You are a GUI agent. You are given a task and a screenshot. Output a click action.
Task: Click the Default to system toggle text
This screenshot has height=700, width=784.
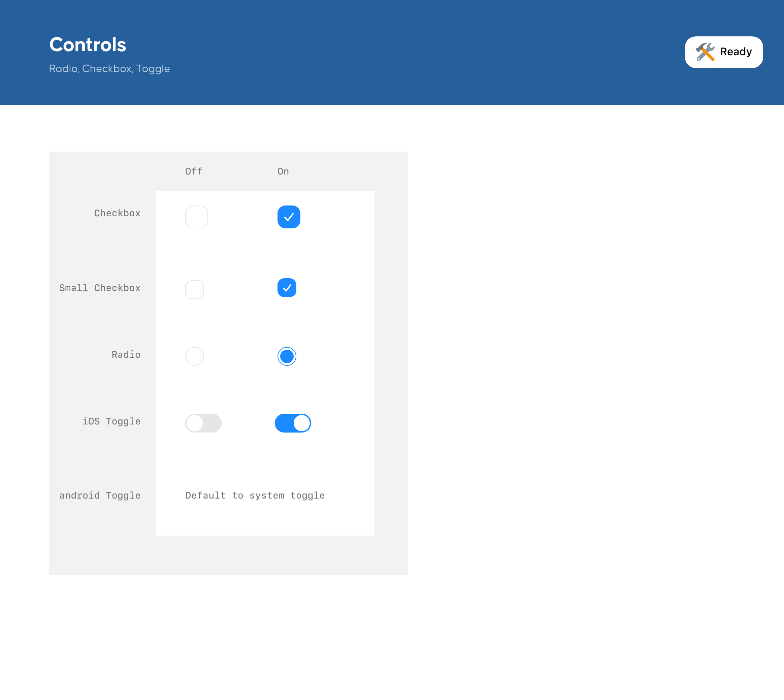[255, 496]
